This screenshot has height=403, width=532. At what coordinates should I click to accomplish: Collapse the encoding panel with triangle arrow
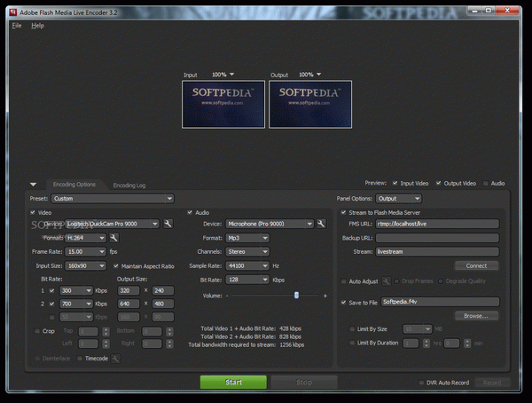pyautogui.click(x=34, y=185)
